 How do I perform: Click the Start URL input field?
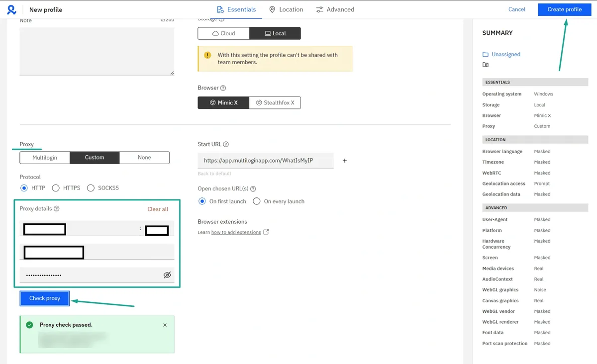pos(266,161)
